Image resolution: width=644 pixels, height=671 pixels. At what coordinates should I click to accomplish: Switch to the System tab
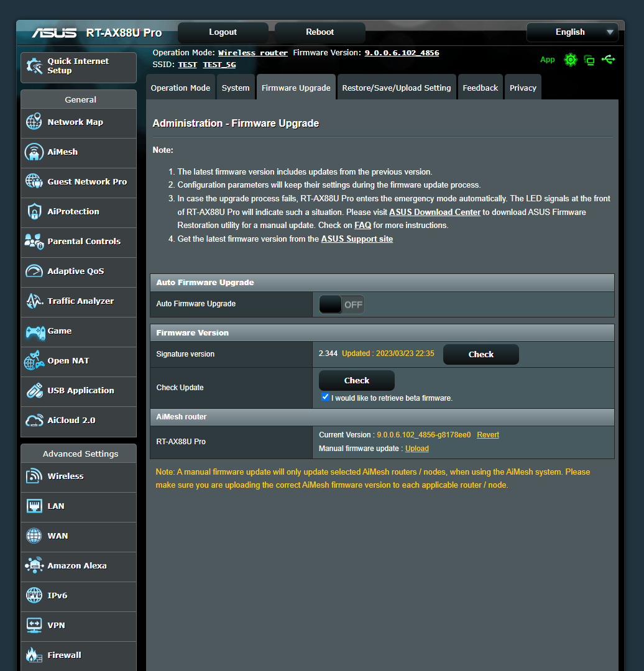click(236, 88)
